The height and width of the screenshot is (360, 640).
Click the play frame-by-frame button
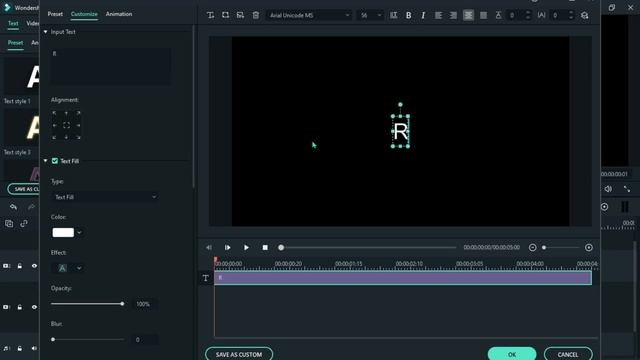pyautogui.click(x=227, y=247)
